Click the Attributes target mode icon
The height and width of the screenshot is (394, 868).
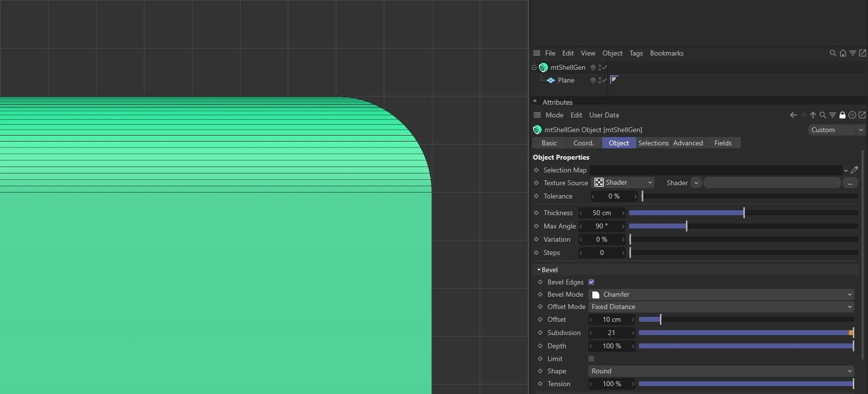point(852,115)
